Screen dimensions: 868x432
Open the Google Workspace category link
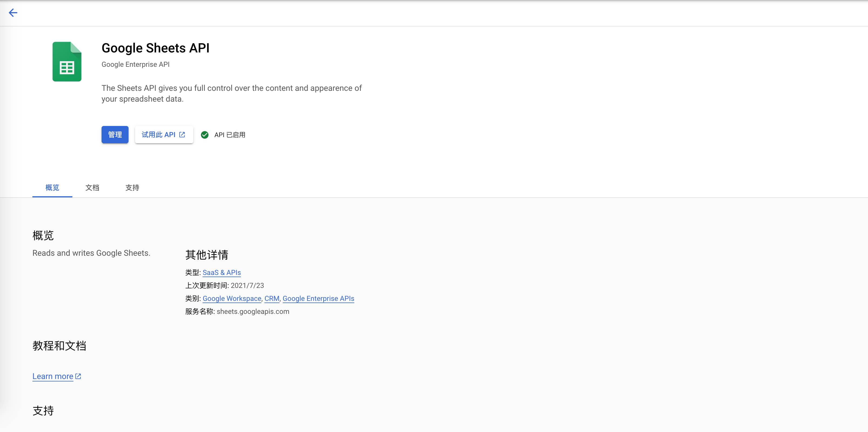[x=231, y=298]
